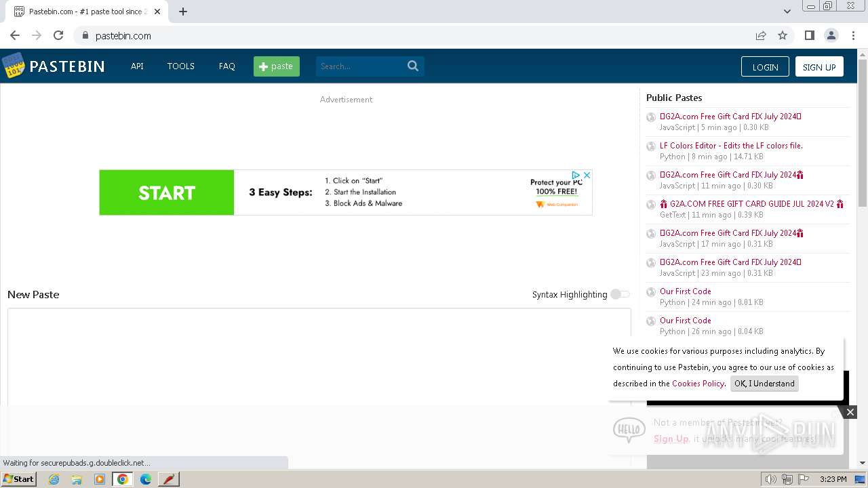The height and width of the screenshot is (488, 868).
Task: Go back using the browser back arrow
Action: pyautogui.click(x=15, y=35)
